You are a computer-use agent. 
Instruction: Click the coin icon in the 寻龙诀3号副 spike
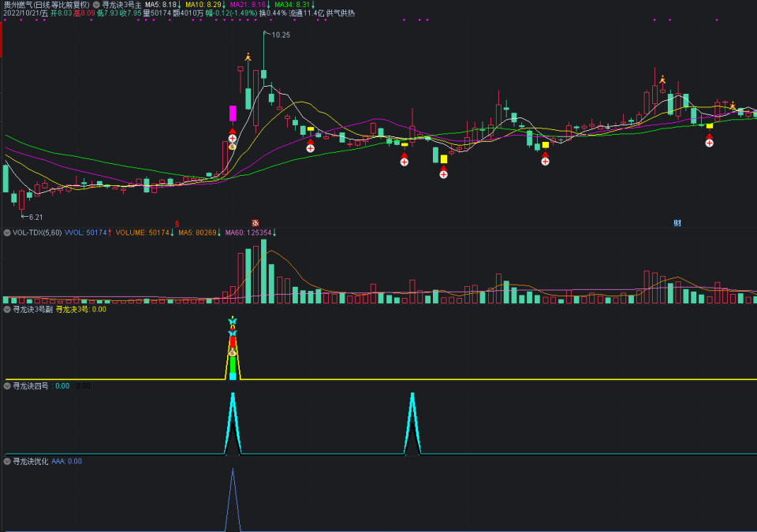coord(233,353)
